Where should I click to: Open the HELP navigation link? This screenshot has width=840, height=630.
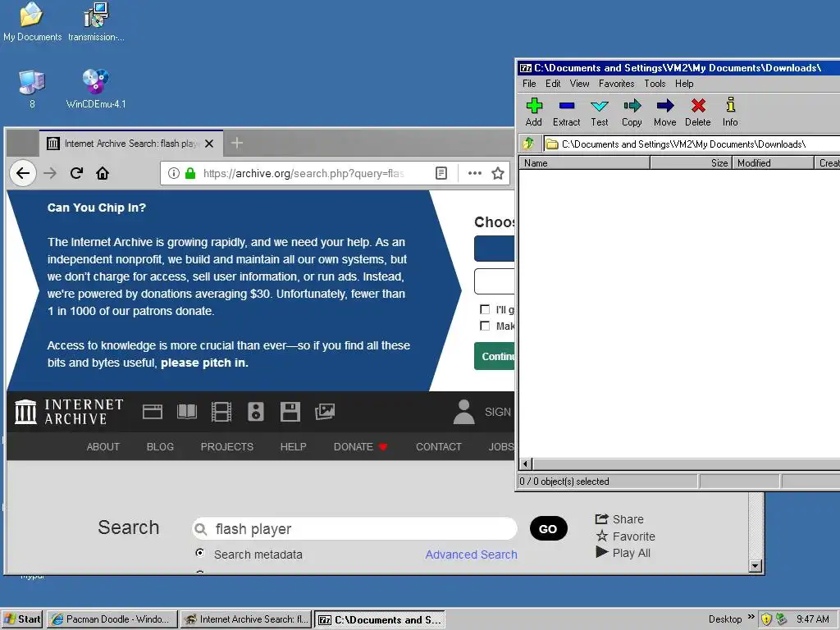[x=293, y=447]
